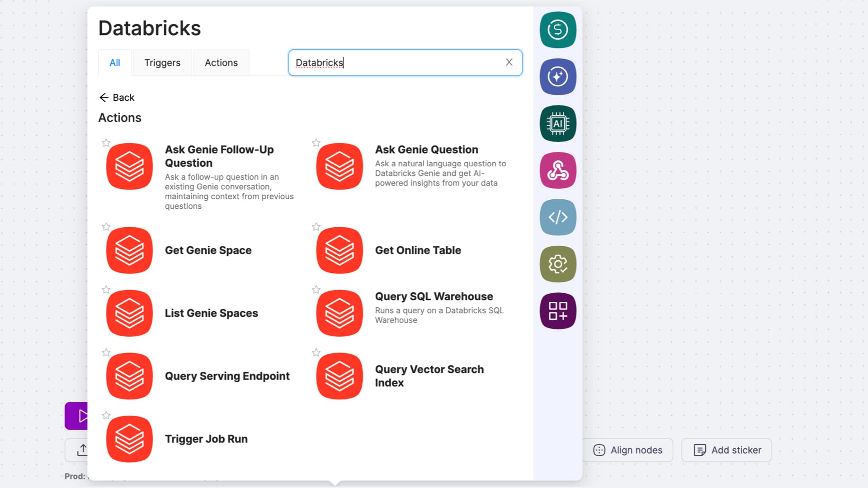868x488 pixels.
Task: Click the green dollar coin sidebar icon
Action: click(x=557, y=30)
